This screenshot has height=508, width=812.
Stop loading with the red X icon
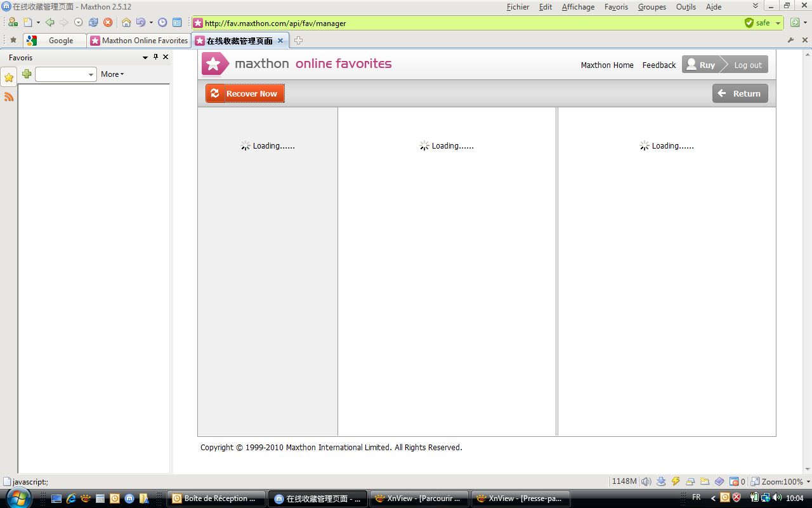coord(108,22)
